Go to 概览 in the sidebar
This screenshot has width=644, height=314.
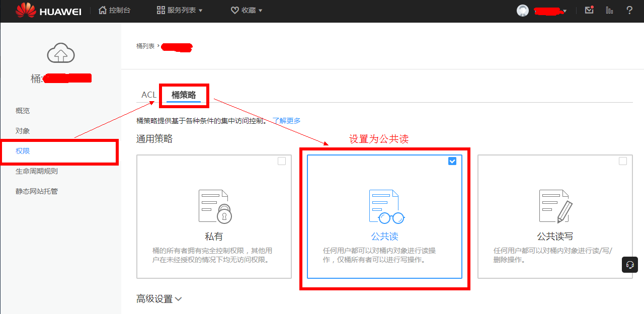23,111
